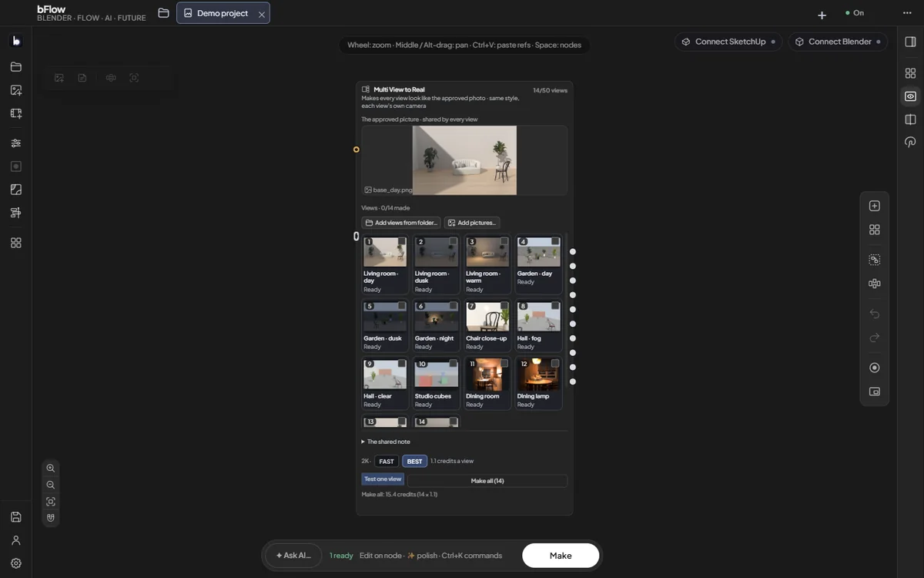The image size is (924, 578).
Task: Tick the checkbox on Living room - warm view
Action: pyautogui.click(x=504, y=241)
